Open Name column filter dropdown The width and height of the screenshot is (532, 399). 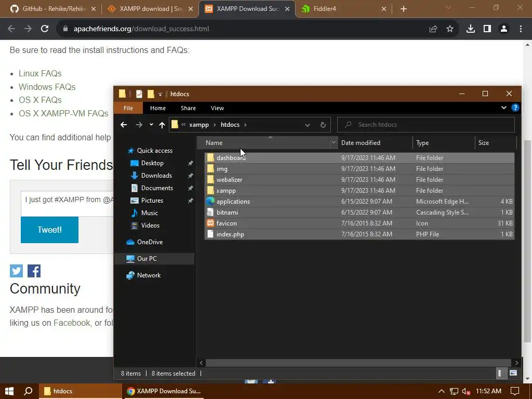pos(334,143)
